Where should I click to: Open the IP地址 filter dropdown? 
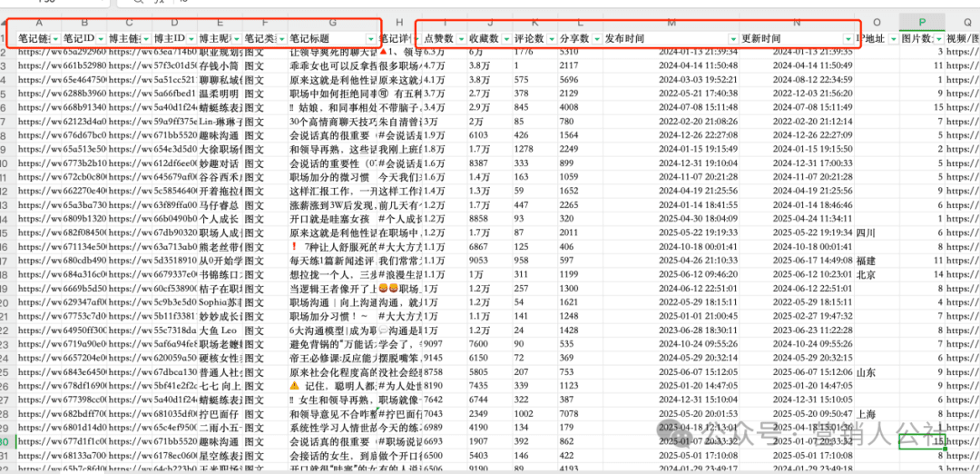pyautogui.click(x=893, y=39)
